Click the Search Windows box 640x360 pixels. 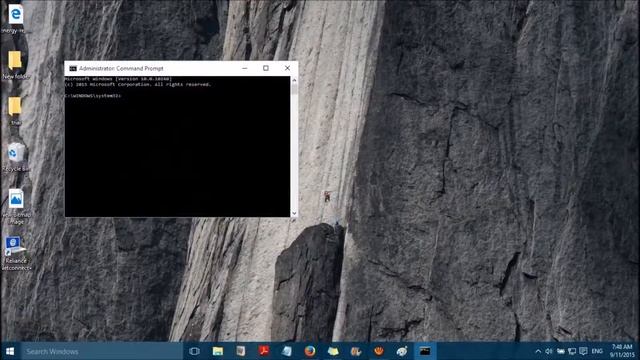tap(102, 351)
